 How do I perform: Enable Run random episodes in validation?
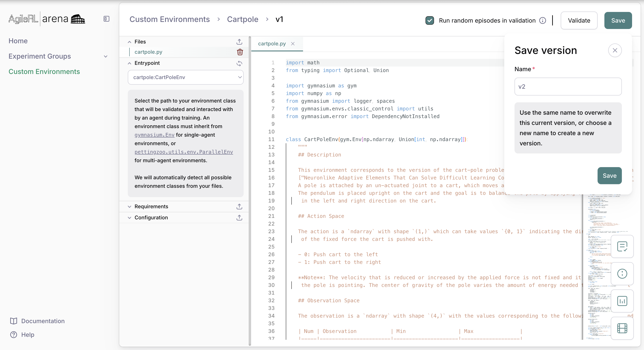coord(430,20)
